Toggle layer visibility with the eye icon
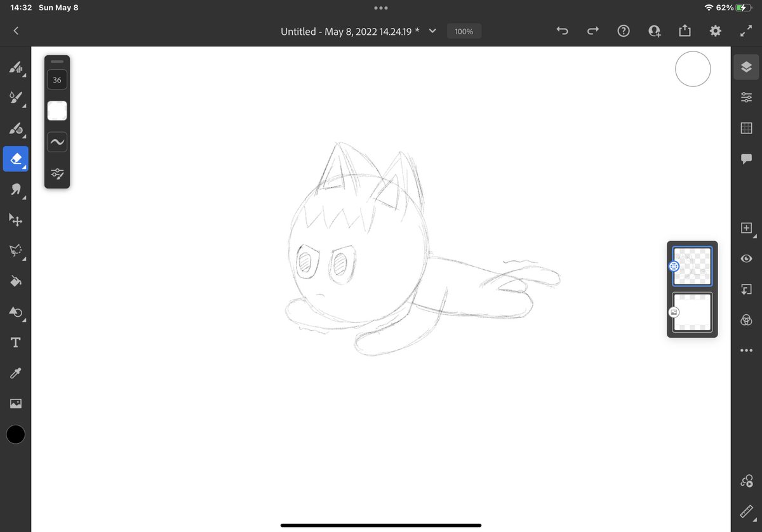 tap(746, 258)
